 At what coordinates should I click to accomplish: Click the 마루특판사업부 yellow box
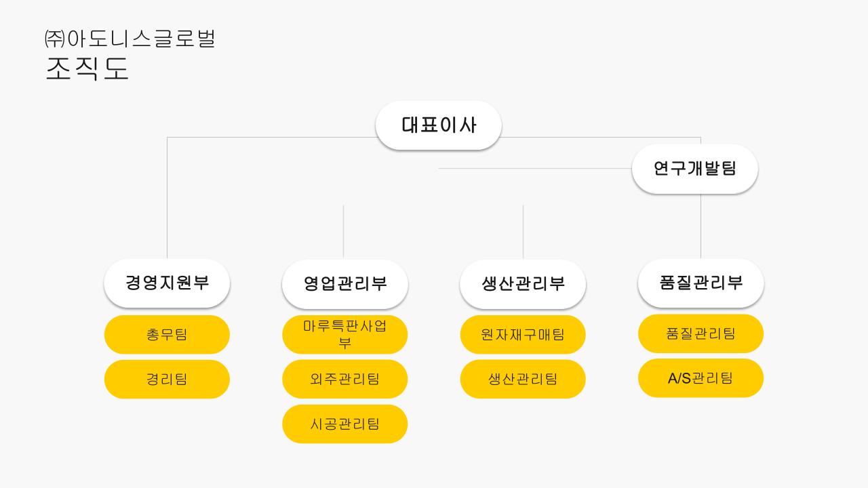point(345,335)
